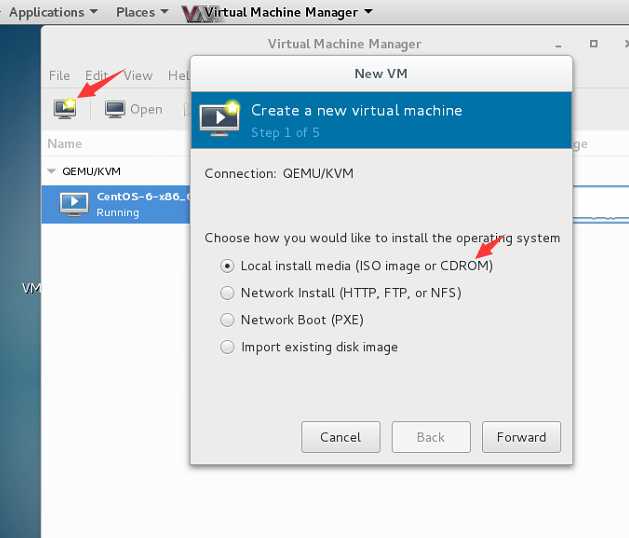Click the Back button in New VM dialog

(x=431, y=437)
